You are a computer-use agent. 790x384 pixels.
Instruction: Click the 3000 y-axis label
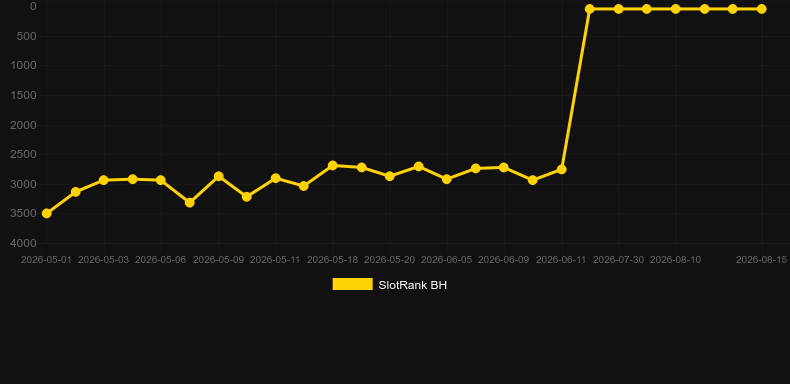(x=24, y=184)
